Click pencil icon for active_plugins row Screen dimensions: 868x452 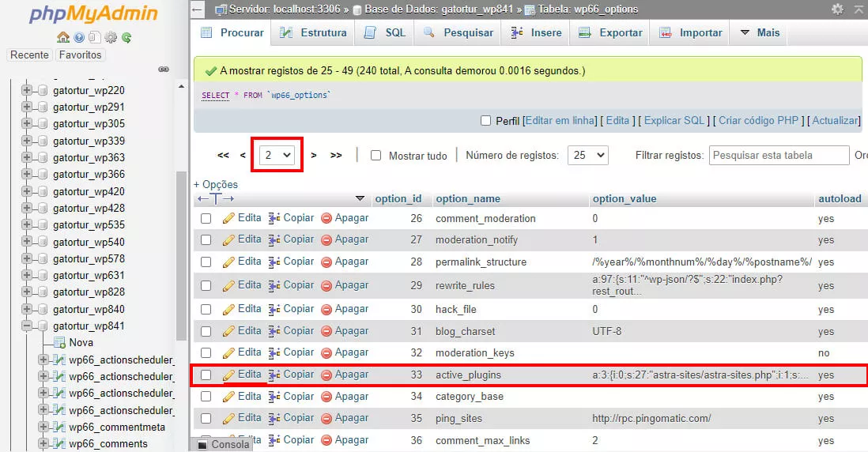pos(228,375)
